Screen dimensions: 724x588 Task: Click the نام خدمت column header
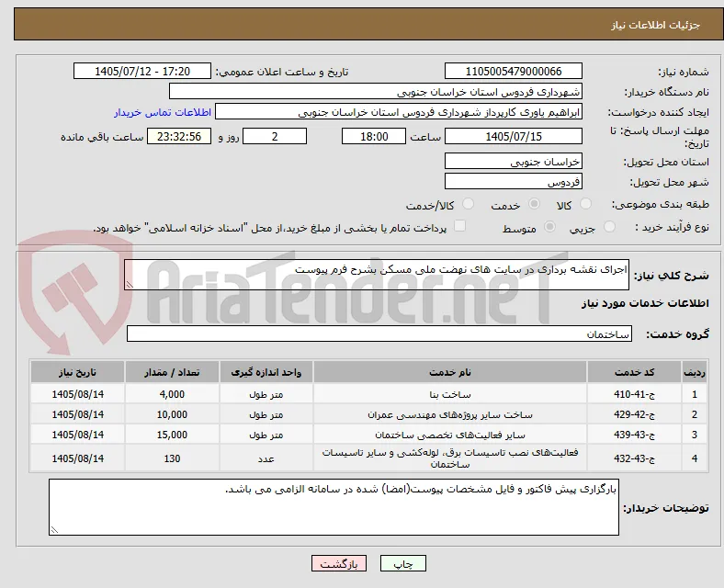[449, 372]
